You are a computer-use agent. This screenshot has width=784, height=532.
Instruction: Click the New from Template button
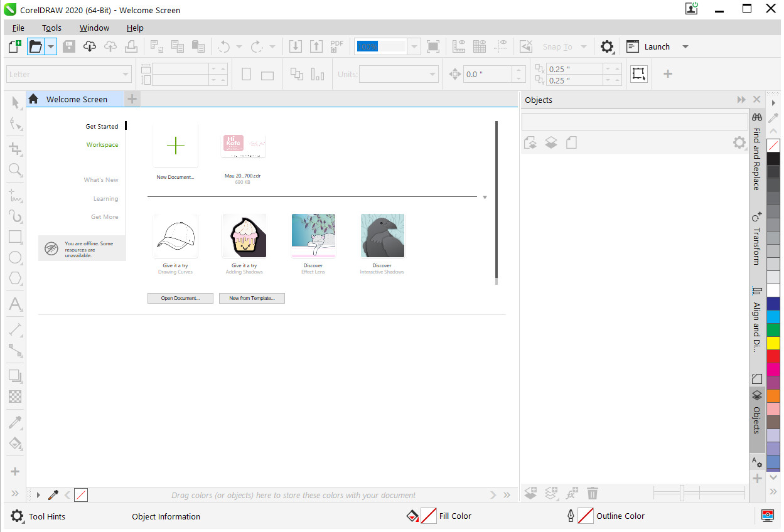click(252, 298)
